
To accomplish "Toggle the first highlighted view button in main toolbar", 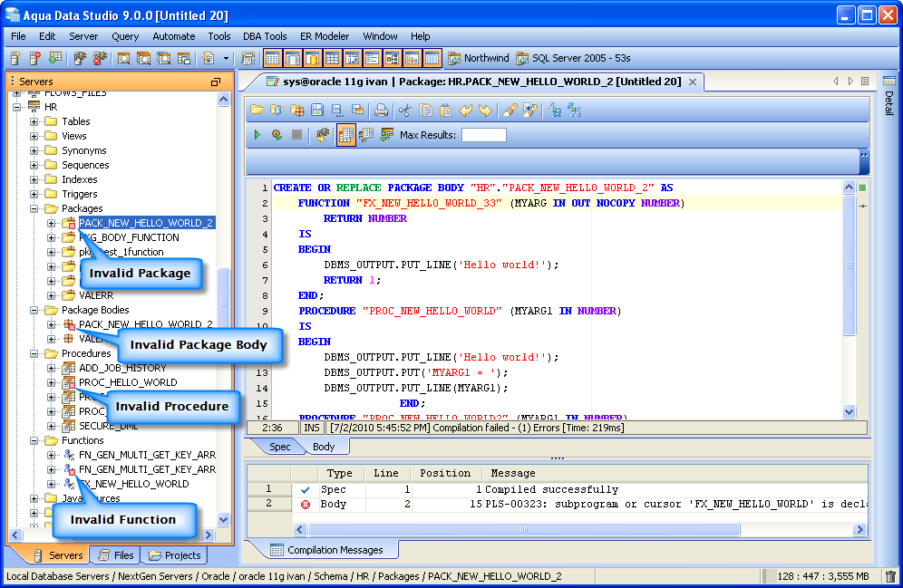I will [x=272, y=58].
